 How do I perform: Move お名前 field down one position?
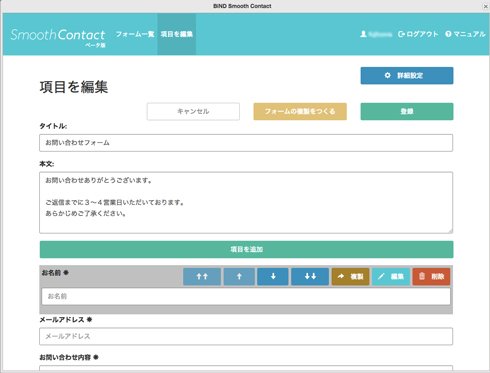point(273,276)
